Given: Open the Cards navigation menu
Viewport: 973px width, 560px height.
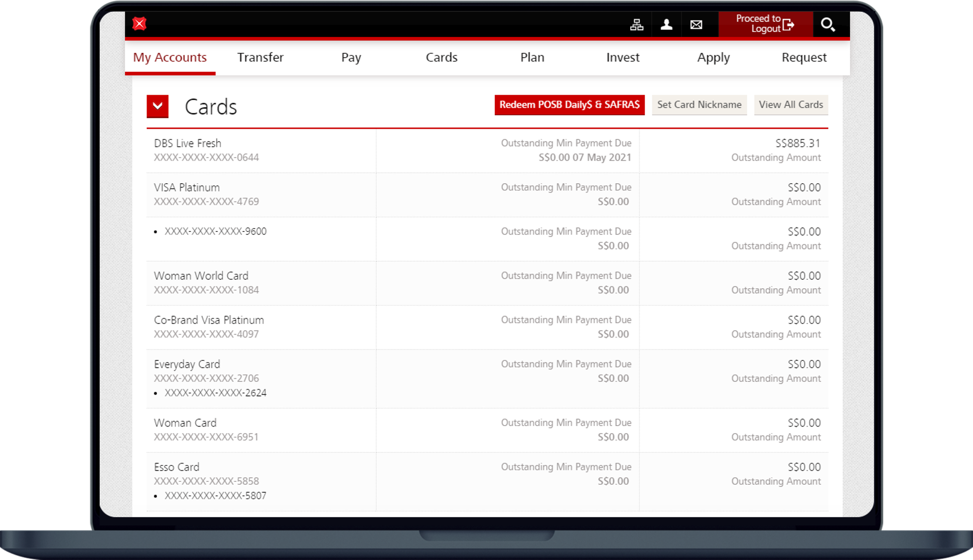Looking at the screenshot, I should click(x=441, y=57).
